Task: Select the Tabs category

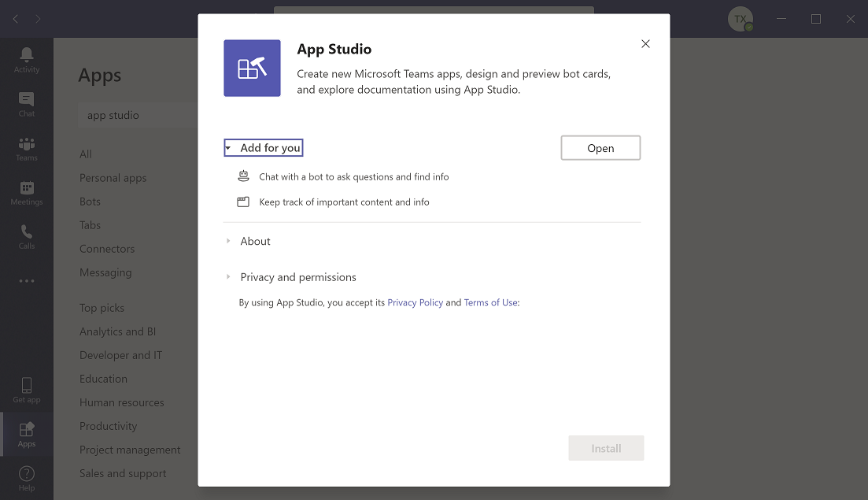Action: pos(90,225)
